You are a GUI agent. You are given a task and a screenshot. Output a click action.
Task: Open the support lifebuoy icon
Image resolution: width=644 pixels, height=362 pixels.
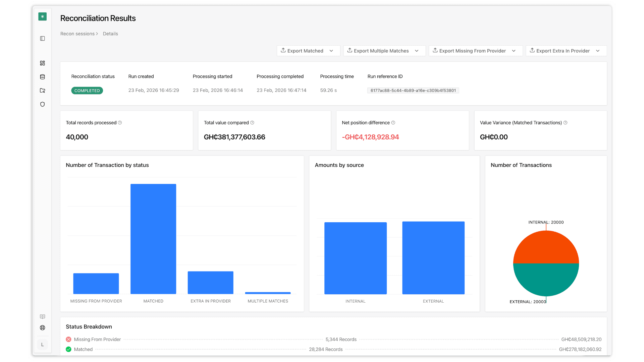click(42, 328)
